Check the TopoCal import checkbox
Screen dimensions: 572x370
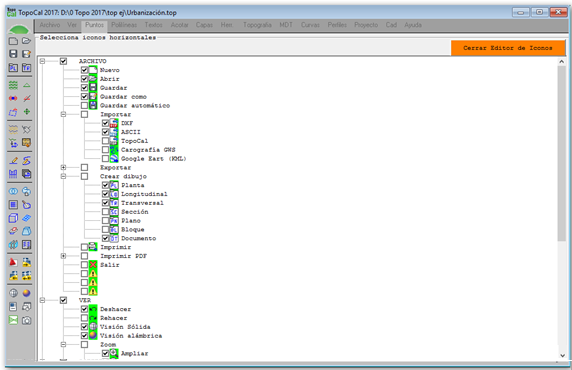[105, 141]
